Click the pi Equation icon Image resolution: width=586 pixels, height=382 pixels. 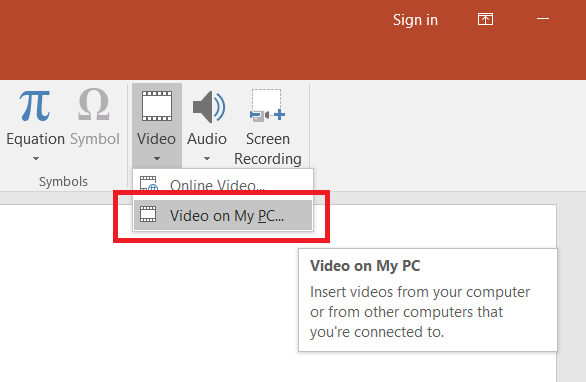coord(35,106)
